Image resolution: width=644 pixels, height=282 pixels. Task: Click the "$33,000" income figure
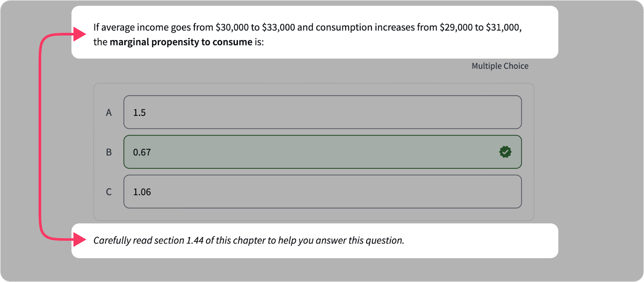pyautogui.click(x=279, y=27)
